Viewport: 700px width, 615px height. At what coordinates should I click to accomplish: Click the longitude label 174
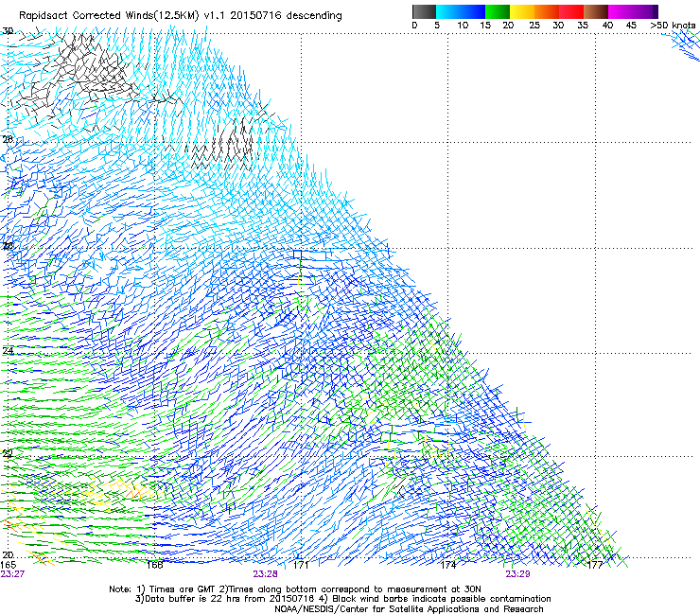tap(447, 565)
